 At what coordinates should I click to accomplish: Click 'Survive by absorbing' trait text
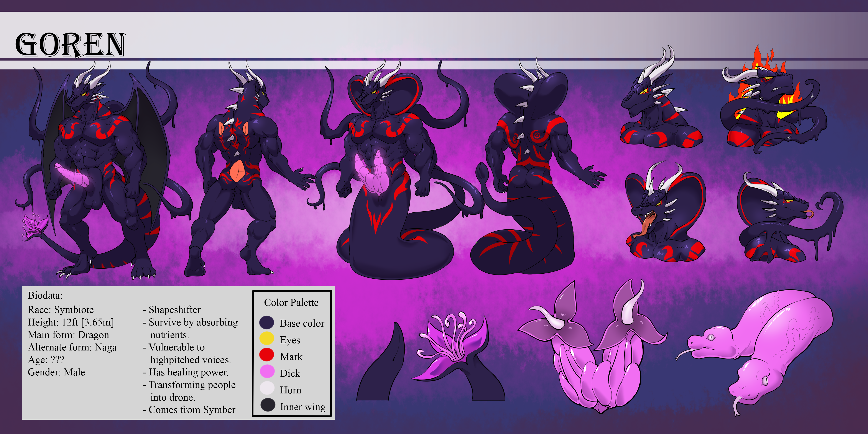tap(193, 322)
